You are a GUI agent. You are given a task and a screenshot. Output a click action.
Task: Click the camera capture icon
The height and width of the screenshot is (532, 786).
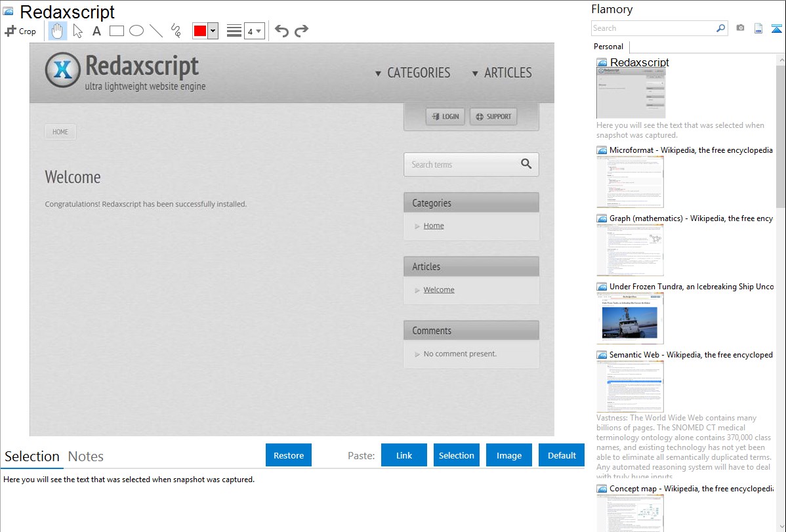point(740,28)
